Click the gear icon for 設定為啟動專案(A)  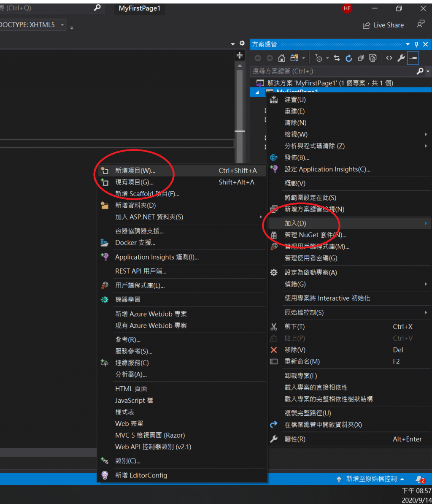click(x=274, y=273)
